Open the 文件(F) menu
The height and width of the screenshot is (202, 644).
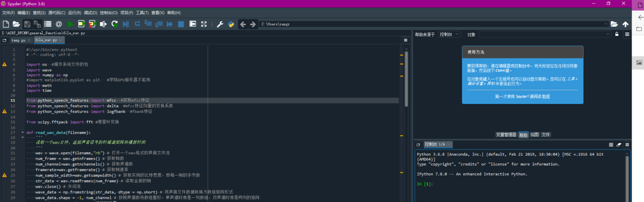click(x=8, y=12)
